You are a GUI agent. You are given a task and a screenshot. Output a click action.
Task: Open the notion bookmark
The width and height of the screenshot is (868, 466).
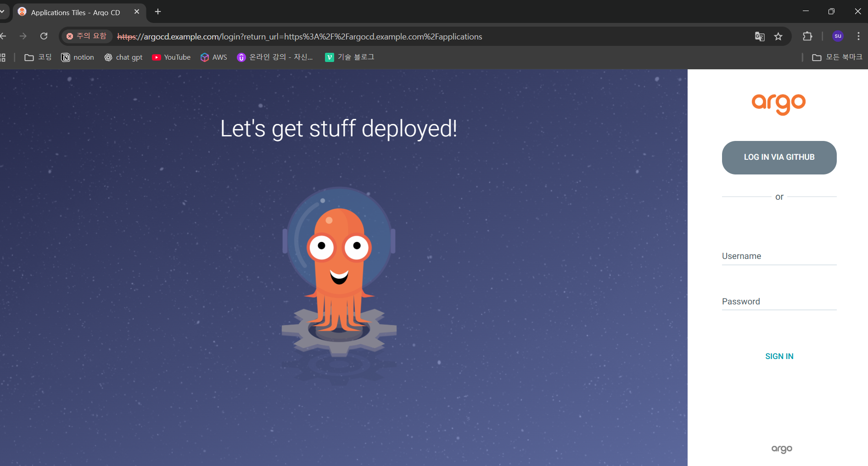point(78,57)
